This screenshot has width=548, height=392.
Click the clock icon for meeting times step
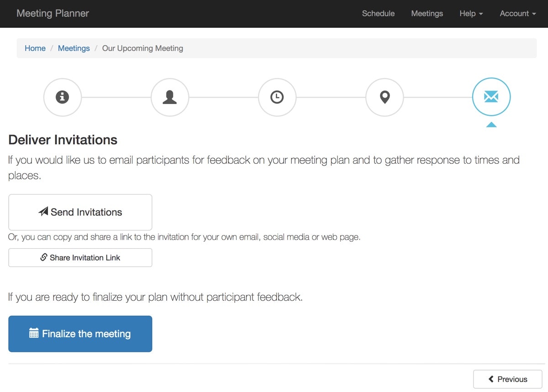(x=277, y=97)
